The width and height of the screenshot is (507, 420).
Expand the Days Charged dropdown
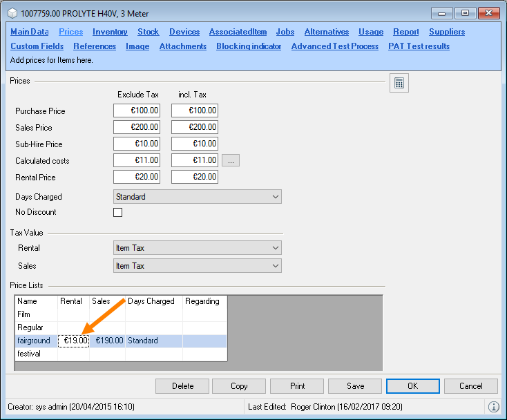pos(197,197)
